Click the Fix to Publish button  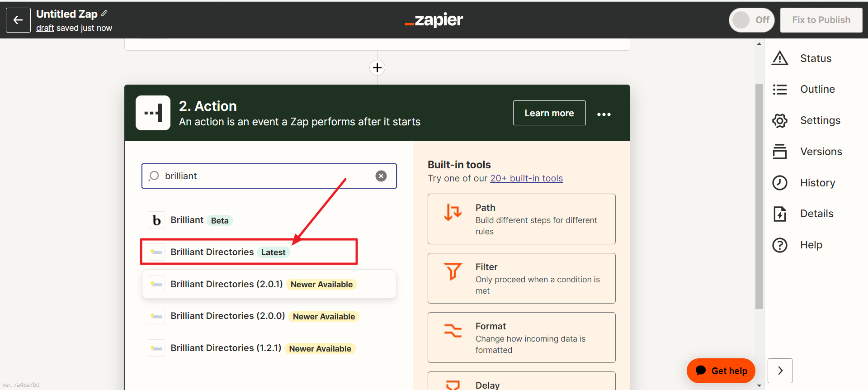point(821,20)
